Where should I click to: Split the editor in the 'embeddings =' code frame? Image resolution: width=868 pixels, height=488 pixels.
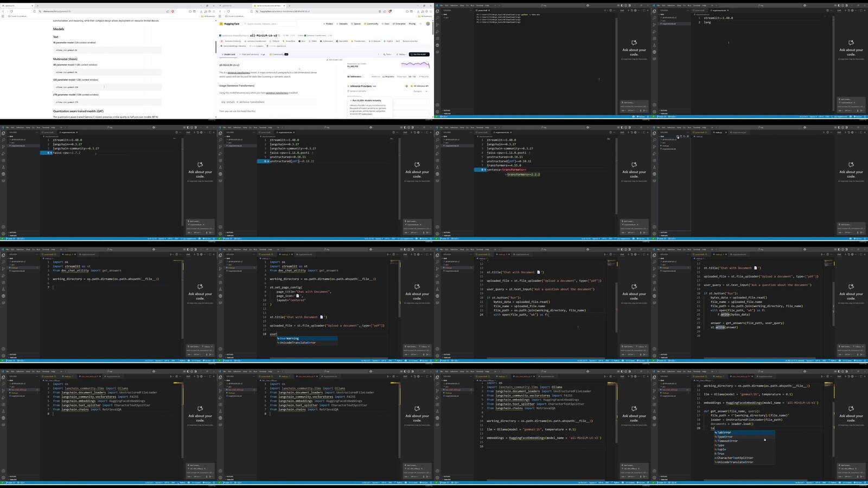pyautogui.click(x=610, y=376)
